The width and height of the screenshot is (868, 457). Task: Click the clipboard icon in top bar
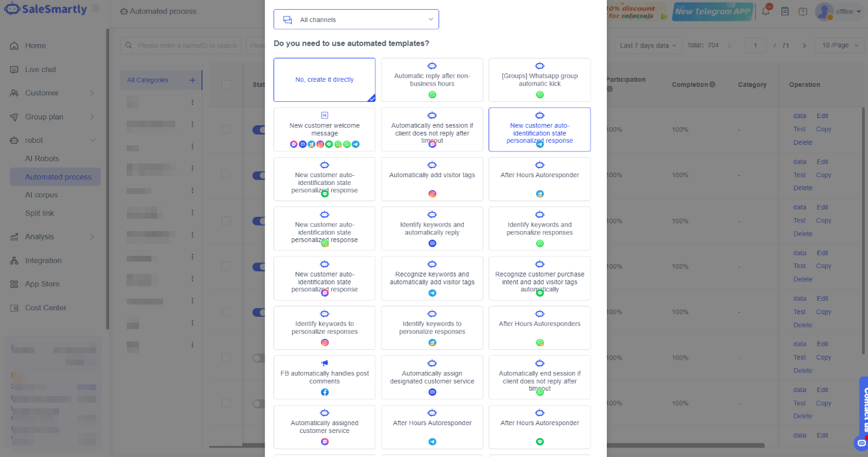pyautogui.click(x=785, y=12)
